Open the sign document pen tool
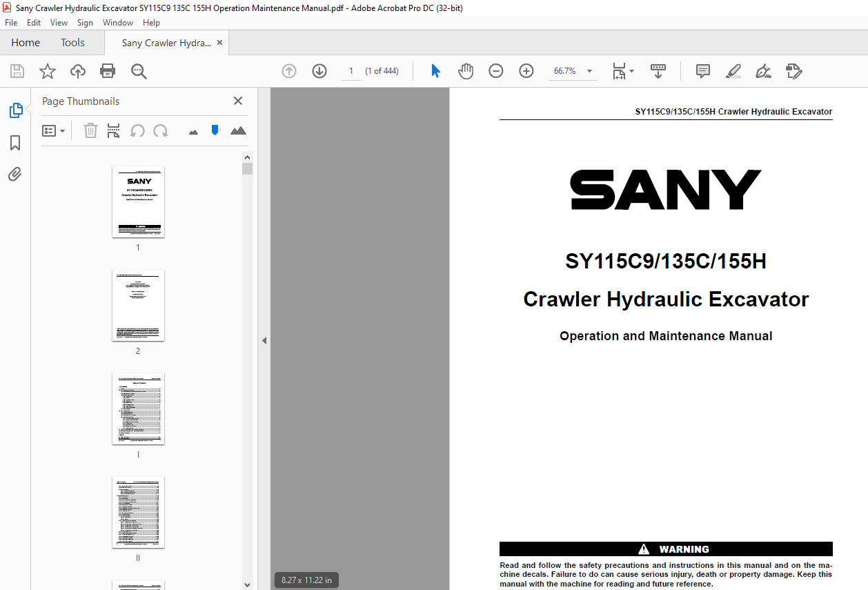The height and width of the screenshot is (590, 868). point(763,71)
